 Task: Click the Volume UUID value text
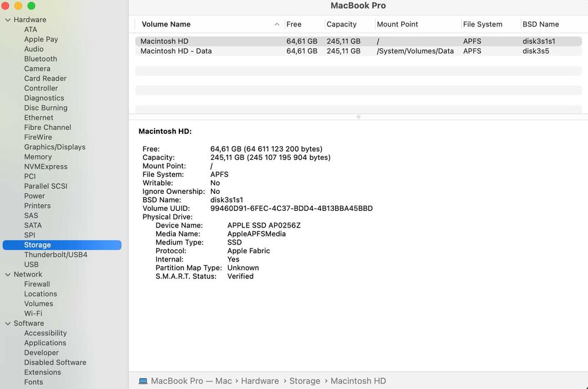coord(292,209)
